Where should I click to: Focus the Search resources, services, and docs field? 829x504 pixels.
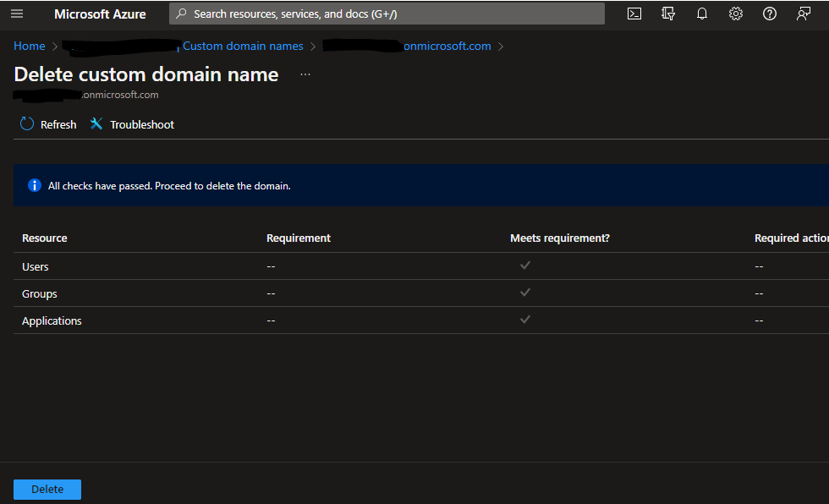point(387,14)
